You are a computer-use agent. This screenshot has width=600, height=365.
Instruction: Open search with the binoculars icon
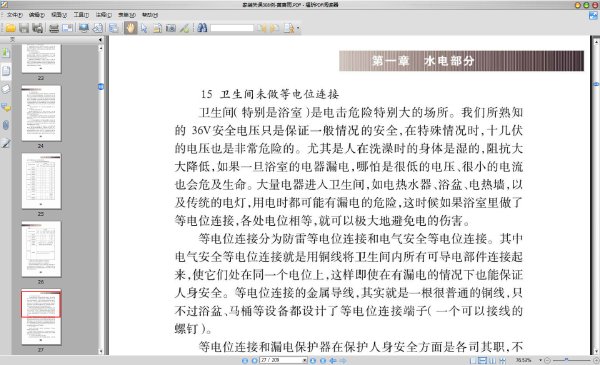click(202, 28)
